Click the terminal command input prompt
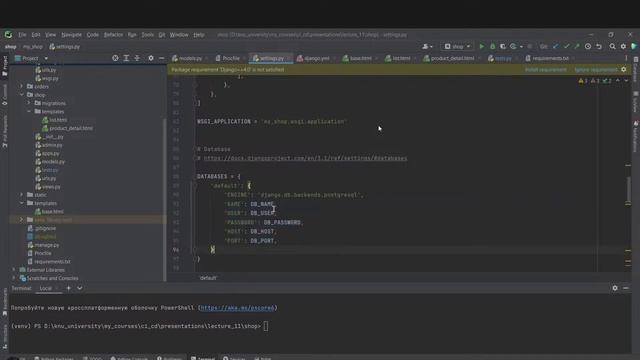The image size is (640, 360). (266, 326)
